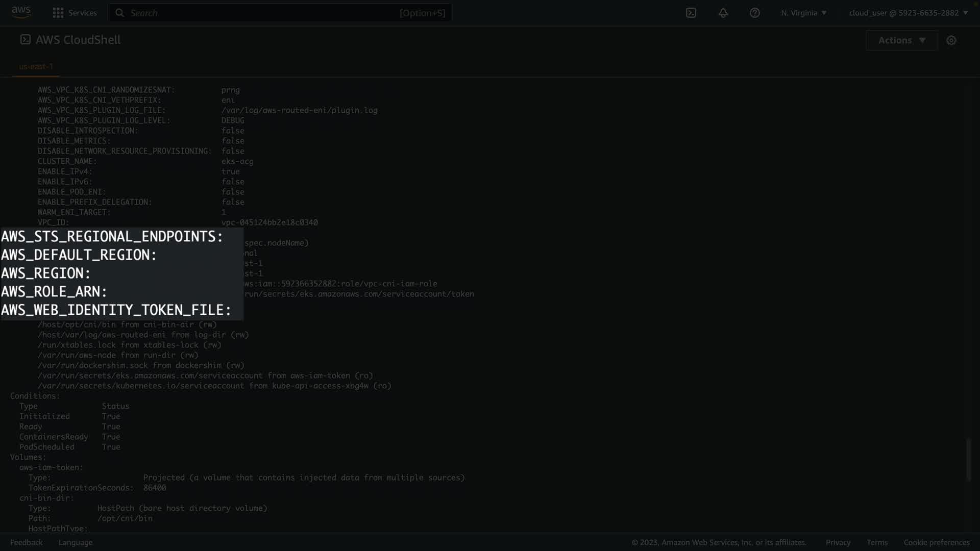Open the Services grid menu icon

[58, 13]
